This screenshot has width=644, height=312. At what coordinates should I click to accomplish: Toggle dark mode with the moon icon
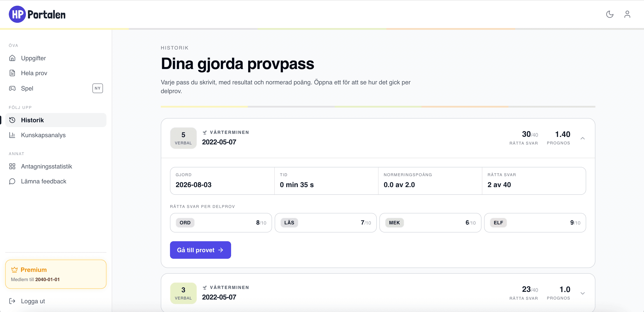coord(609,14)
